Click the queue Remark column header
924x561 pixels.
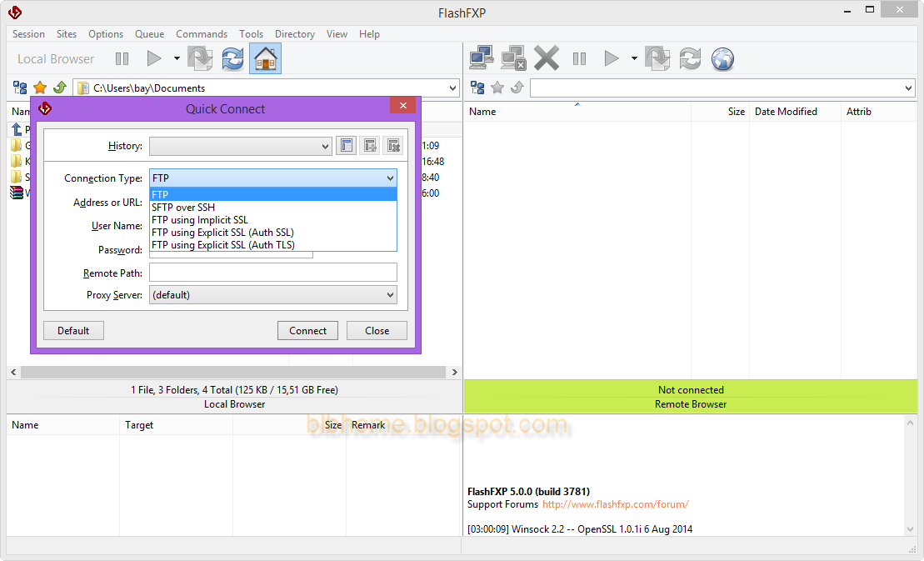click(402, 425)
